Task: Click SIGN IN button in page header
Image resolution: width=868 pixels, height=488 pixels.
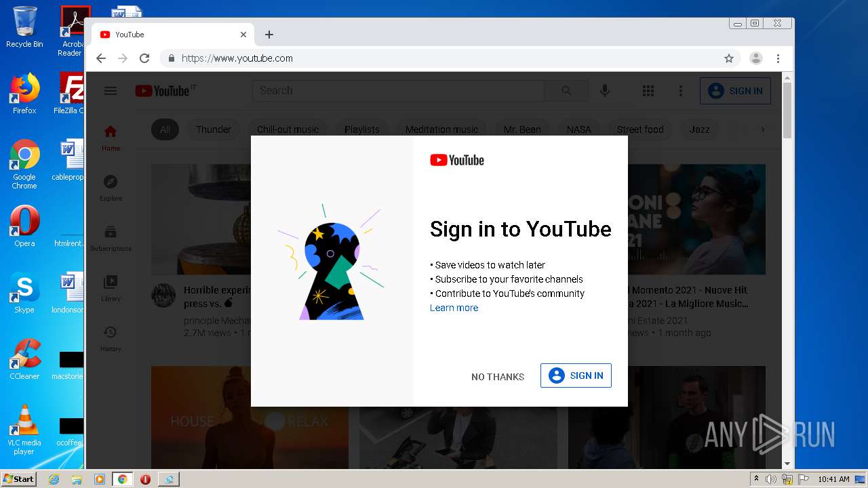Action: coord(735,91)
